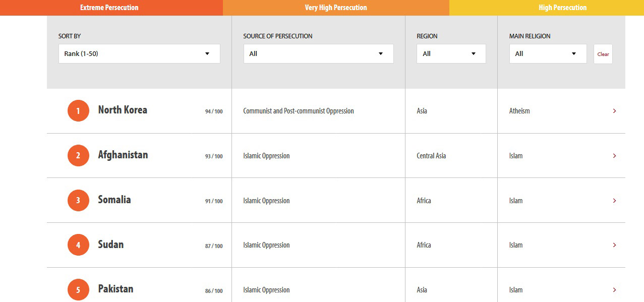The height and width of the screenshot is (302, 644).
Task: Select the High Persecution tab
Action: [x=562, y=8]
